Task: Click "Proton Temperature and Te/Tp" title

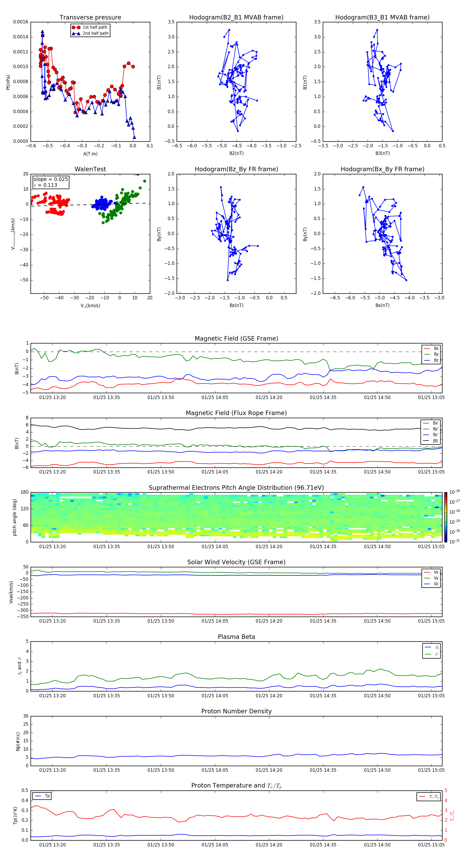Action: pos(236,786)
